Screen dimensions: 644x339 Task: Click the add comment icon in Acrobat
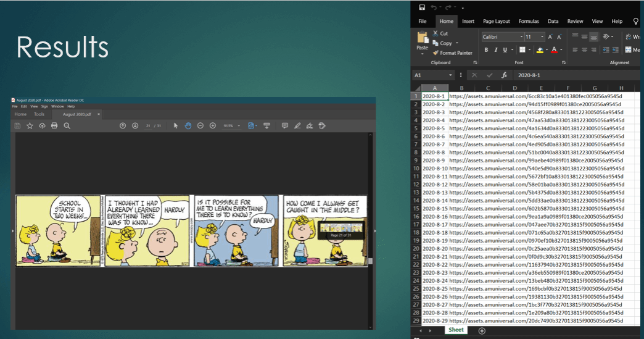[284, 126]
